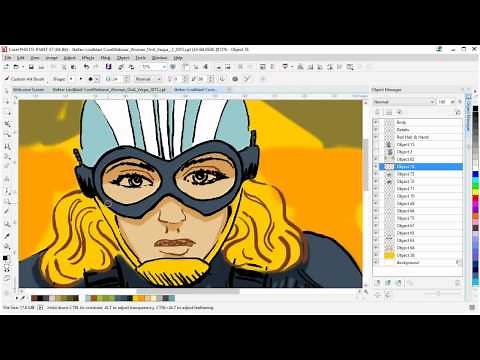Click the first button at the bottom left of Object Manager
480x360 pixels.
(x=378, y=283)
